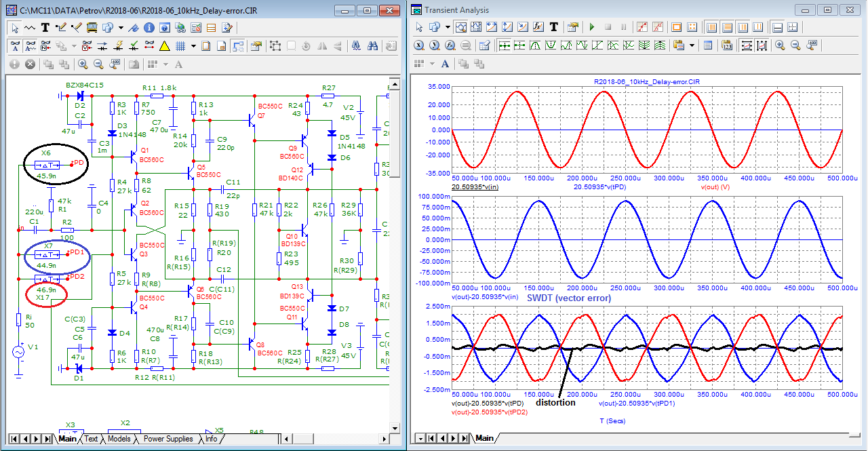Open the dropdown arrow in the analysis top toolbar
This screenshot has width=868, height=451.
coord(447,28)
